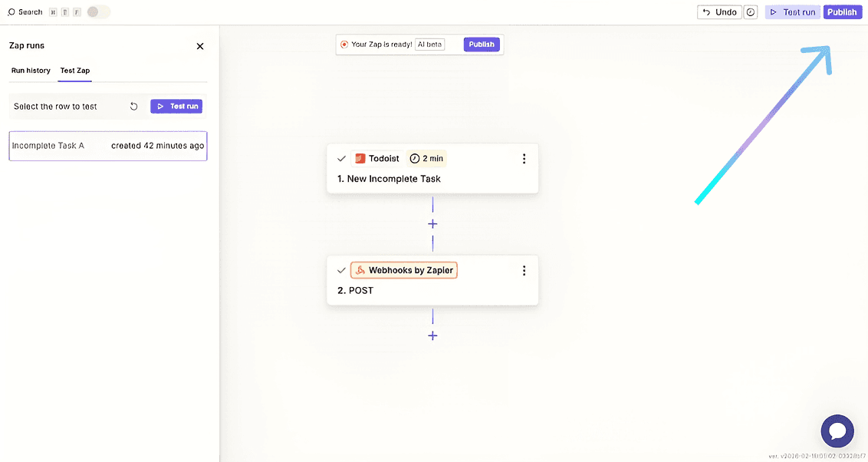Click the first keyboard shortcut key beside Search
Viewport: 868px width, 462px height.
(53, 12)
